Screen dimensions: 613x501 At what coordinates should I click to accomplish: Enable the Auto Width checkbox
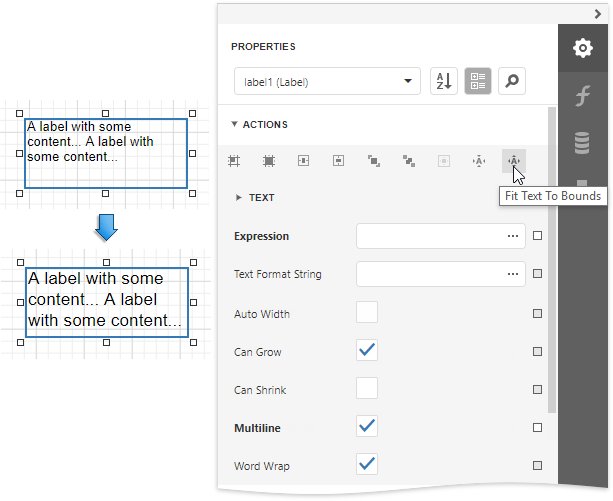(x=367, y=313)
